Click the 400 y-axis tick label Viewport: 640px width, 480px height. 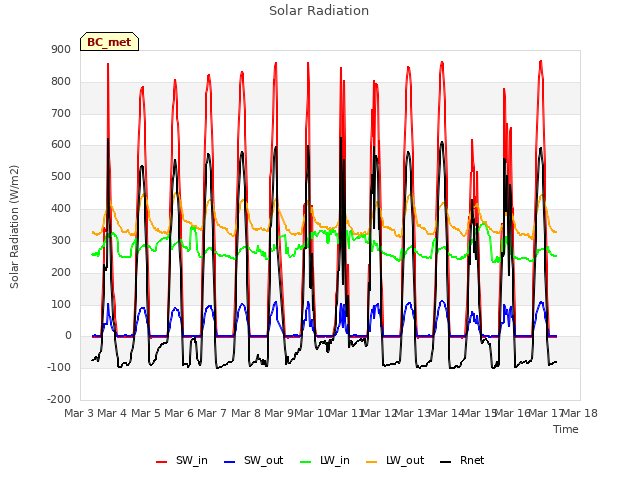pos(61,209)
